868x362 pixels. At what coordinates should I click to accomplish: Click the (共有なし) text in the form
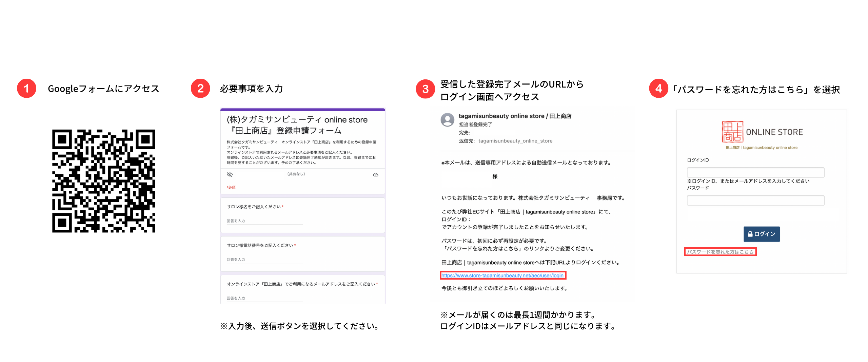(x=296, y=174)
